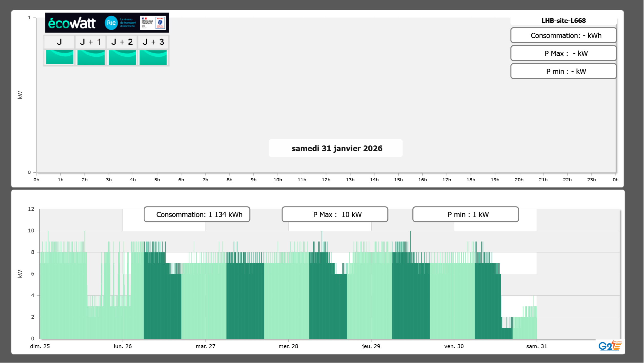Image resolution: width=644 pixels, height=363 pixels.
Task: Click the mer. 28 marker on the timeline
Action: click(288, 346)
